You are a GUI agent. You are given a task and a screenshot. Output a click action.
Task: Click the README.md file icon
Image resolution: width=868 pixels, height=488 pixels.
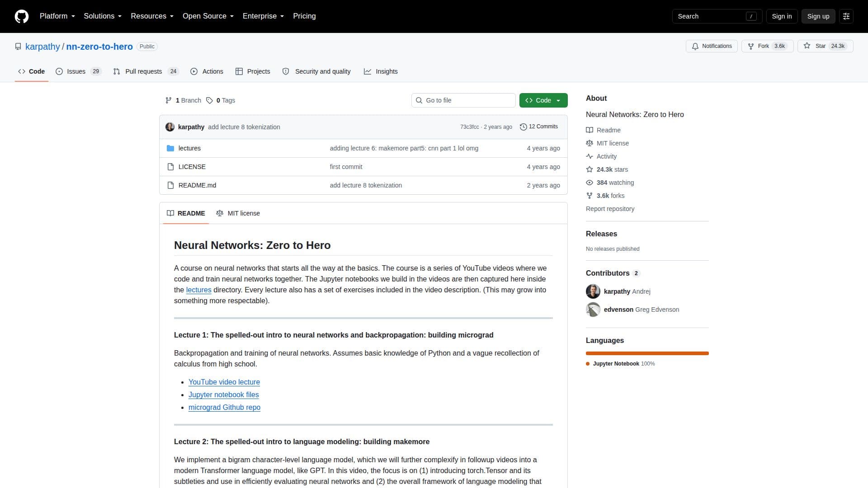tap(170, 185)
